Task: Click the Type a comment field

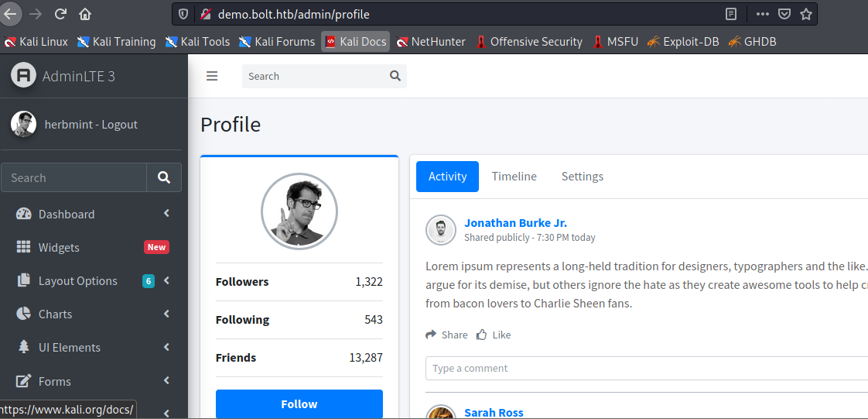Action: (x=647, y=368)
